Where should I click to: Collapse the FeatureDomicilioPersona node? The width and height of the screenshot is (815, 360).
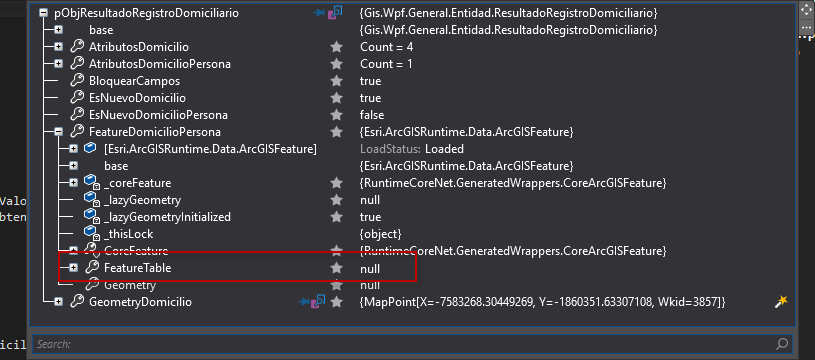coord(59,132)
